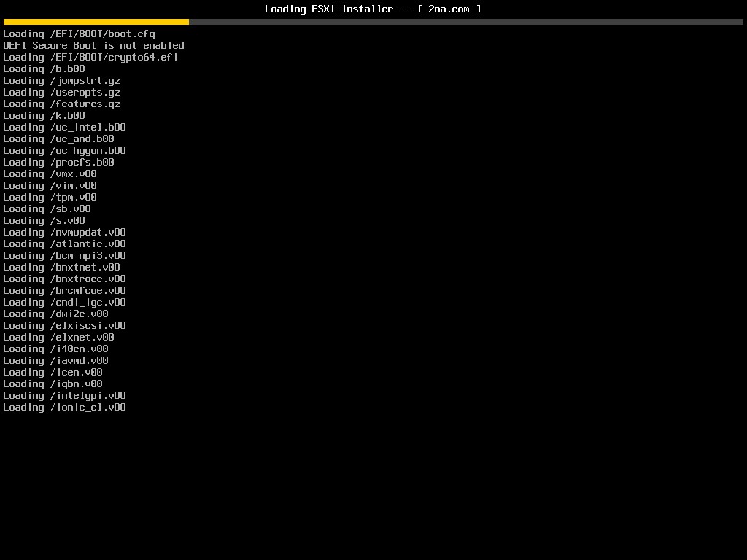Click the line 'Loading /elxnet.v00'
747x560 pixels.
click(58, 337)
